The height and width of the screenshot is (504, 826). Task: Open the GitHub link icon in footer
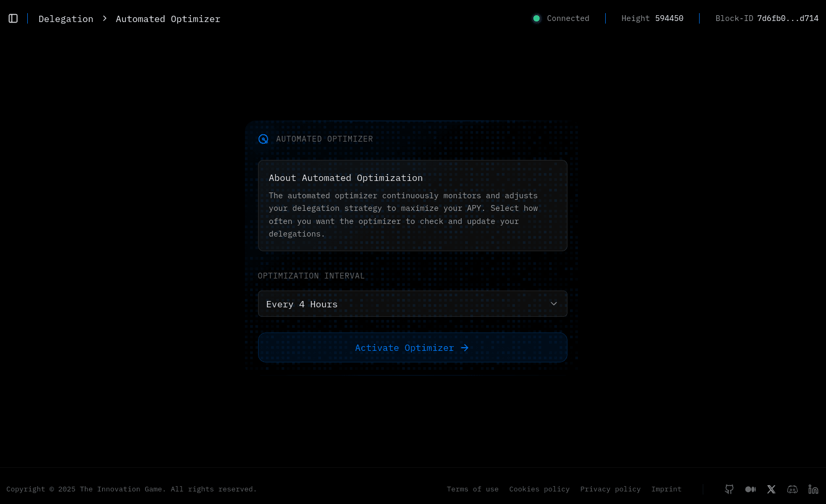point(729,489)
